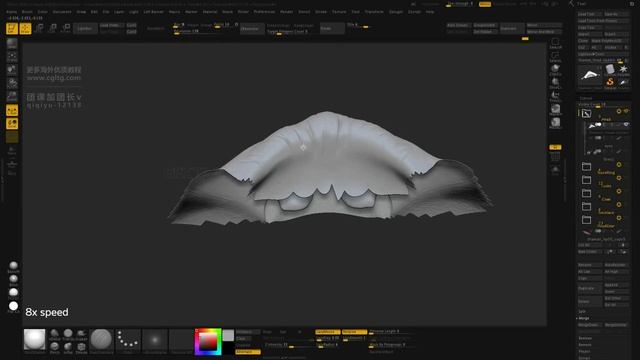Open the Preferences menu
Image resolution: width=640 pixels, height=360 pixels.
coord(264,12)
